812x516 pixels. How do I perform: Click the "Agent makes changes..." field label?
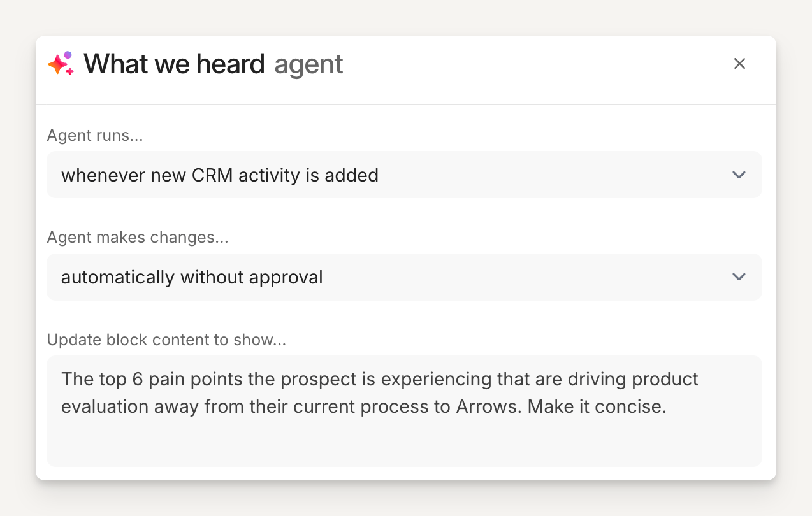(x=138, y=238)
